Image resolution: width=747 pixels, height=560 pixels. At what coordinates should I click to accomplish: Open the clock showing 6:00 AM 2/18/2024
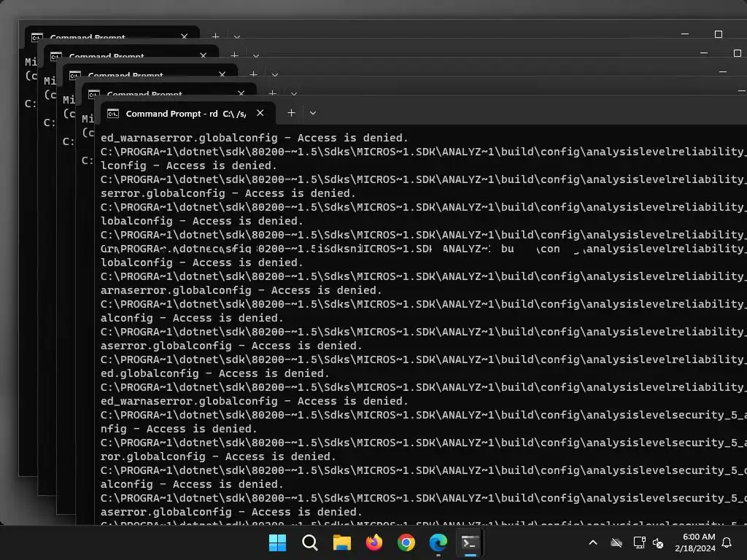coord(695,542)
